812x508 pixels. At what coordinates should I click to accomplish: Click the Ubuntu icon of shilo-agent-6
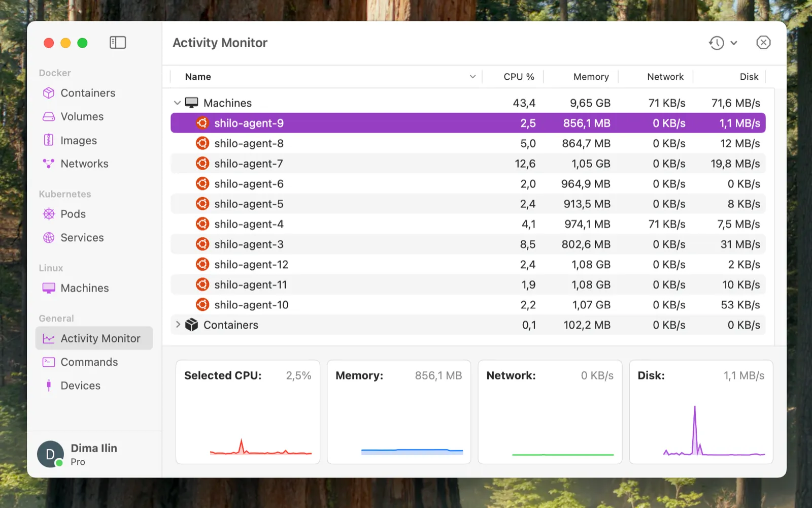pyautogui.click(x=202, y=183)
